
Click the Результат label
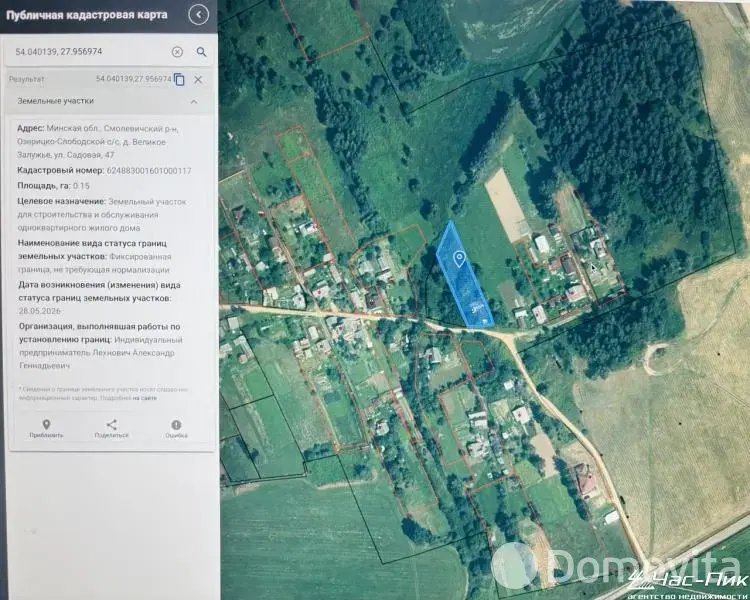(27, 79)
